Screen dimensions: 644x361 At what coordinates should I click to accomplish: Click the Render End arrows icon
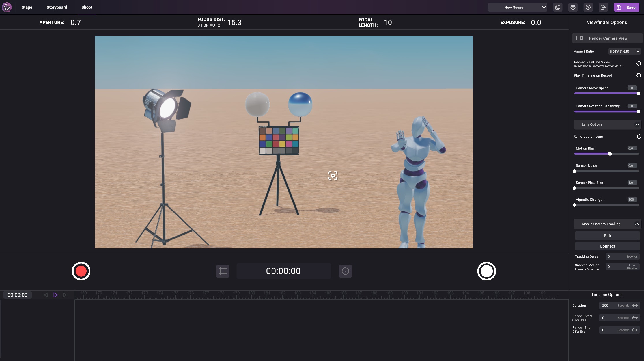tap(635, 330)
